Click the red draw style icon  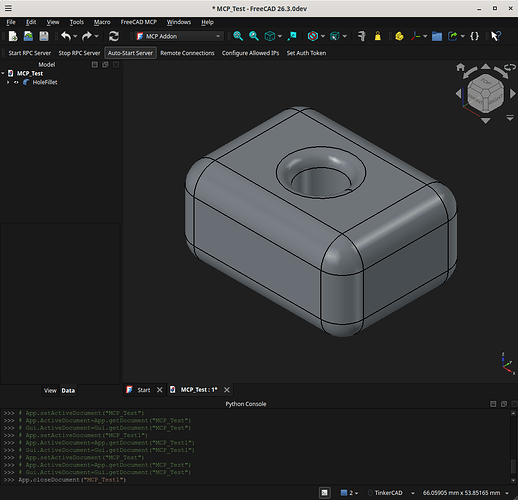(x=313, y=36)
